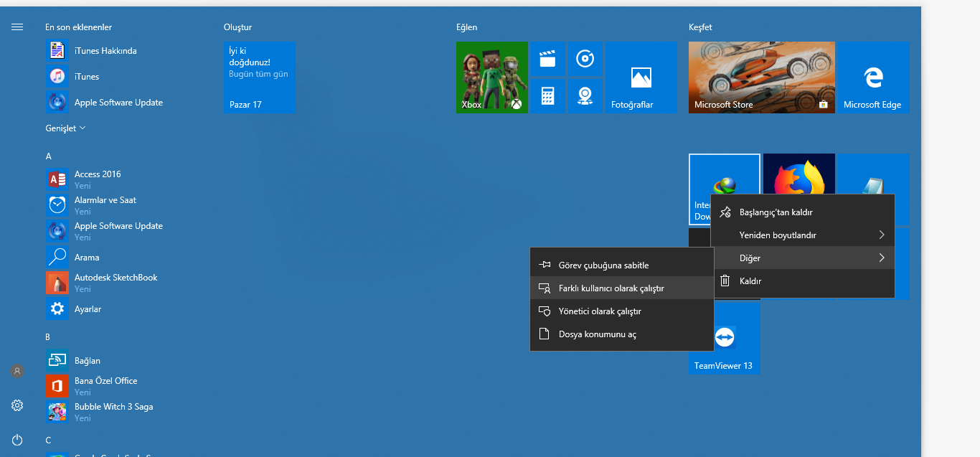Open the user account icon on the left
Screen dimensions: 980x457
17,371
